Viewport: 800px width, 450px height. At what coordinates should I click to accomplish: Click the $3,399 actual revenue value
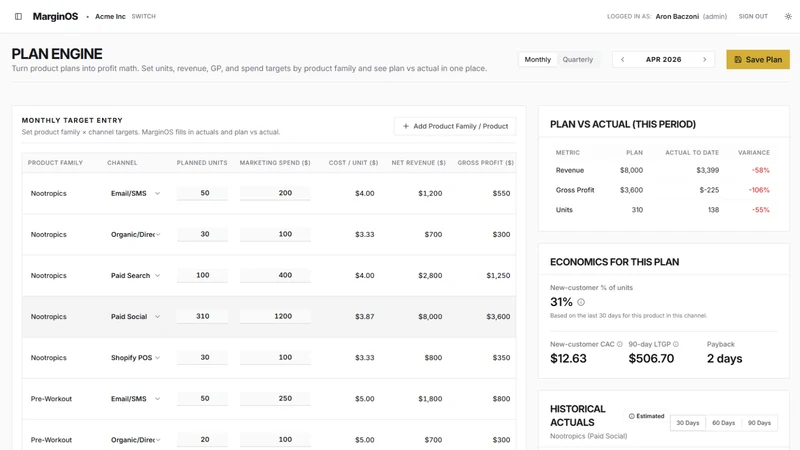(x=708, y=170)
